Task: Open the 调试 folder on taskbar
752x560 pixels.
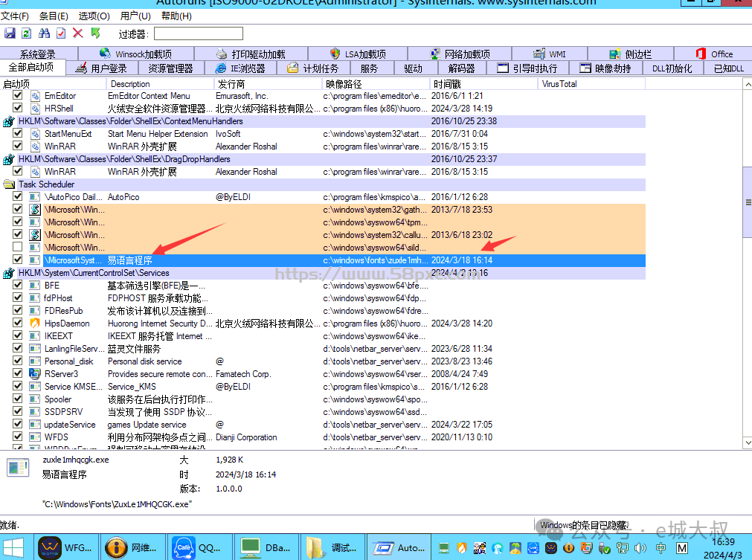Action: coord(334,547)
